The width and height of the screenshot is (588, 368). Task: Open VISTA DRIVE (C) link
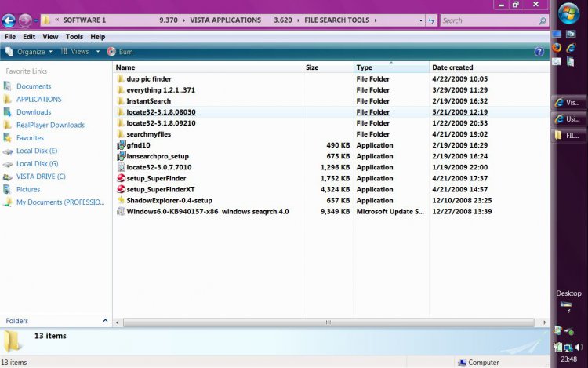(x=41, y=177)
